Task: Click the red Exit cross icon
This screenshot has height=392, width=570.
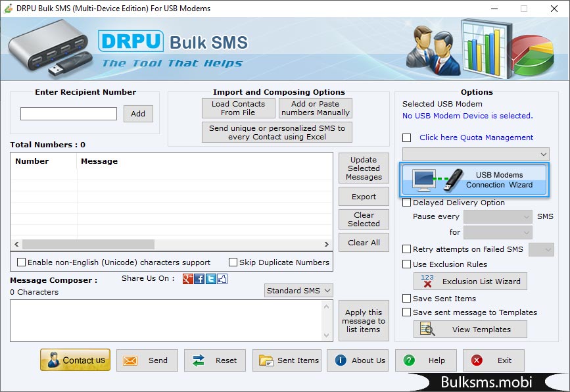Action: tap(477, 360)
